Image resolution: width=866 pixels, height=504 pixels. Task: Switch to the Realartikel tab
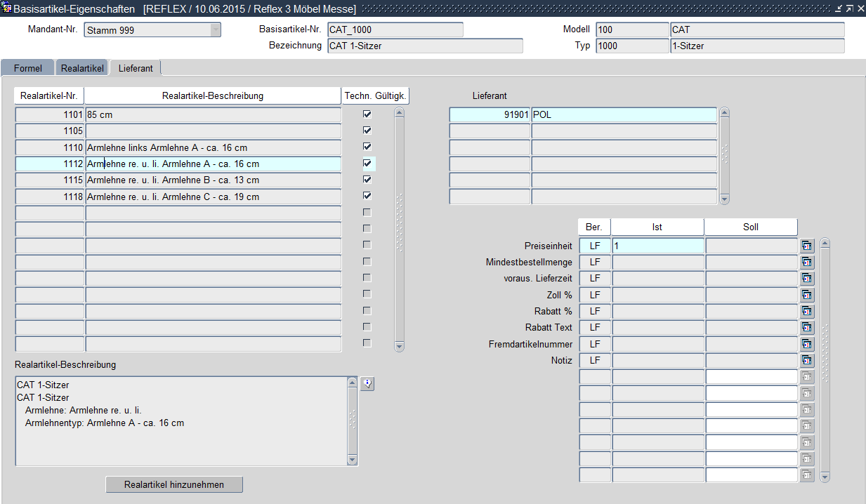(82, 68)
